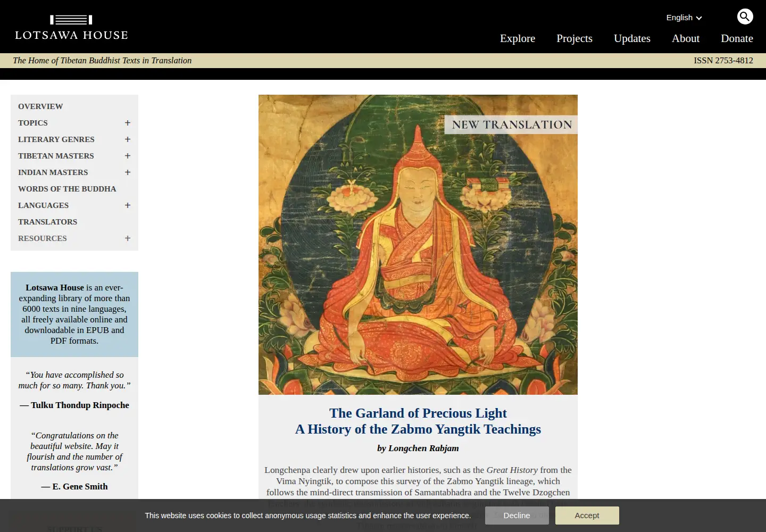Expand the Topics section
766x532 pixels.
pos(128,123)
